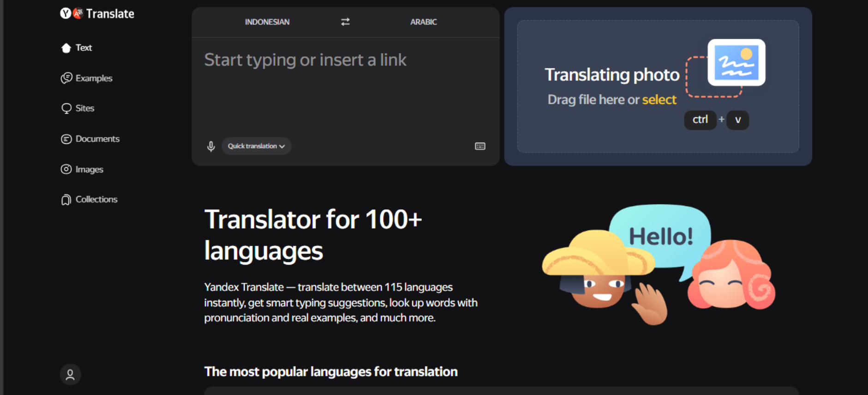Click the Documents icon in sidebar
Screen dimensions: 868x395
point(66,139)
